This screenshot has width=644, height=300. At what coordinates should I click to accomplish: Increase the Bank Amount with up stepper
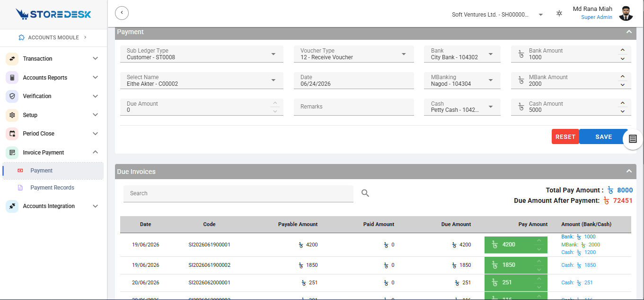(623, 50)
